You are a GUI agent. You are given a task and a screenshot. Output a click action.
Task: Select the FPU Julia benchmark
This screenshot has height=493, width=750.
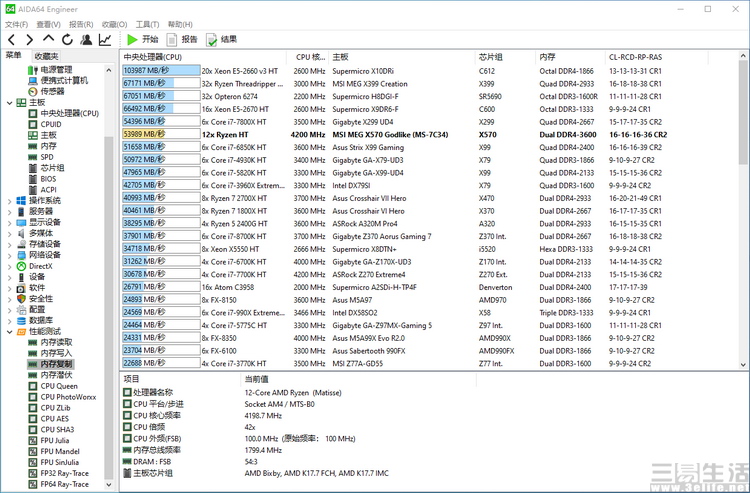coord(55,440)
